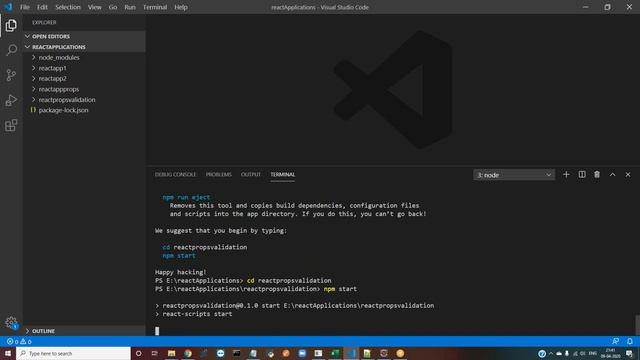Close the terminal panel
The width and height of the screenshot is (640, 360).
pos(628,175)
